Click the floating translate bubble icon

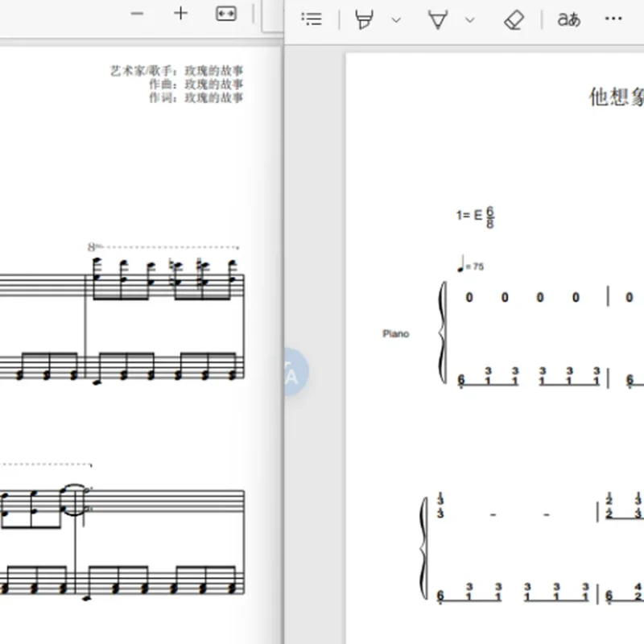coord(295,372)
